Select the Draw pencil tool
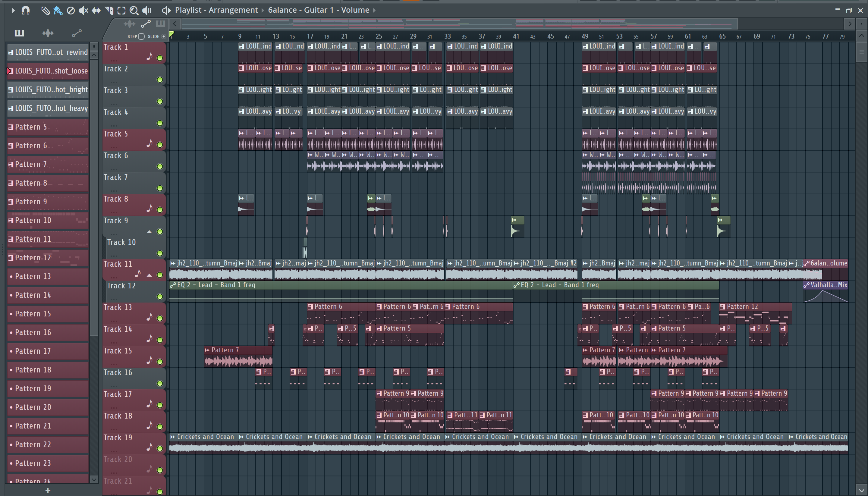Screen dimensions: 868x496 [x=45, y=10]
